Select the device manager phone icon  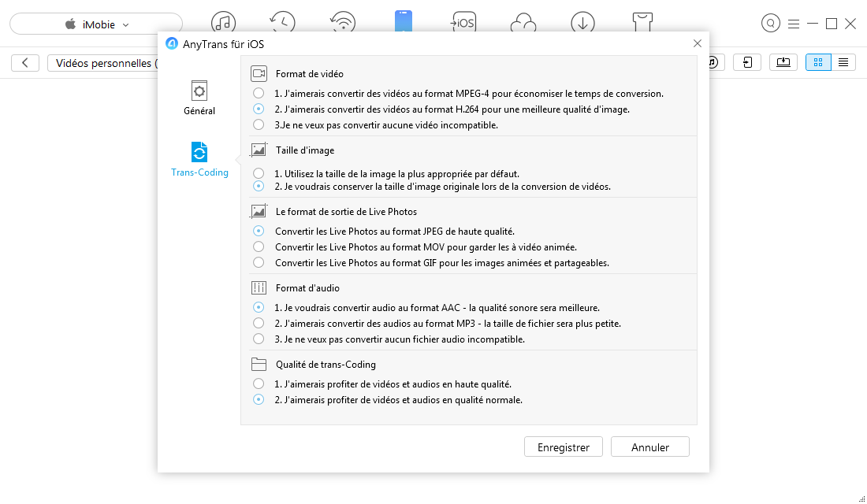[x=404, y=21]
